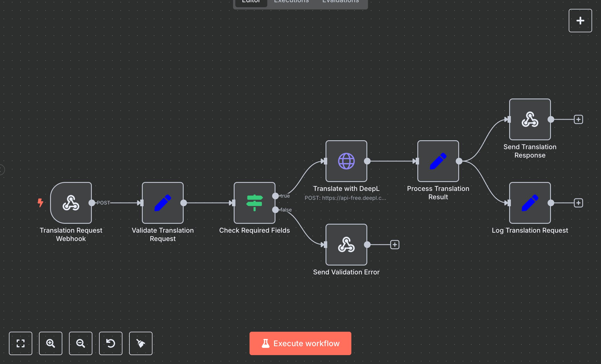Open the add node panel with top-right plus
This screenshot has width=601, height=364.
(580, 20)
